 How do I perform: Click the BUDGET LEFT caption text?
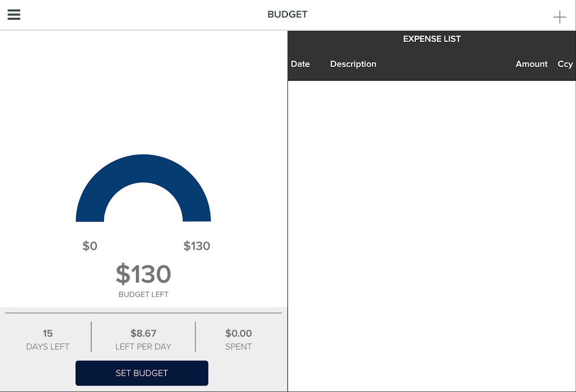click(143, 295)
